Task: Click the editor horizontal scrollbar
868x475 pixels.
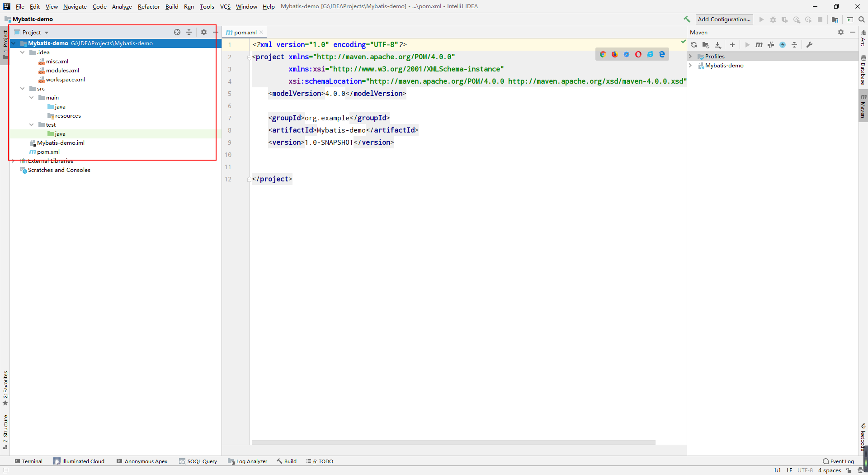Action: [x=453, y=442]
